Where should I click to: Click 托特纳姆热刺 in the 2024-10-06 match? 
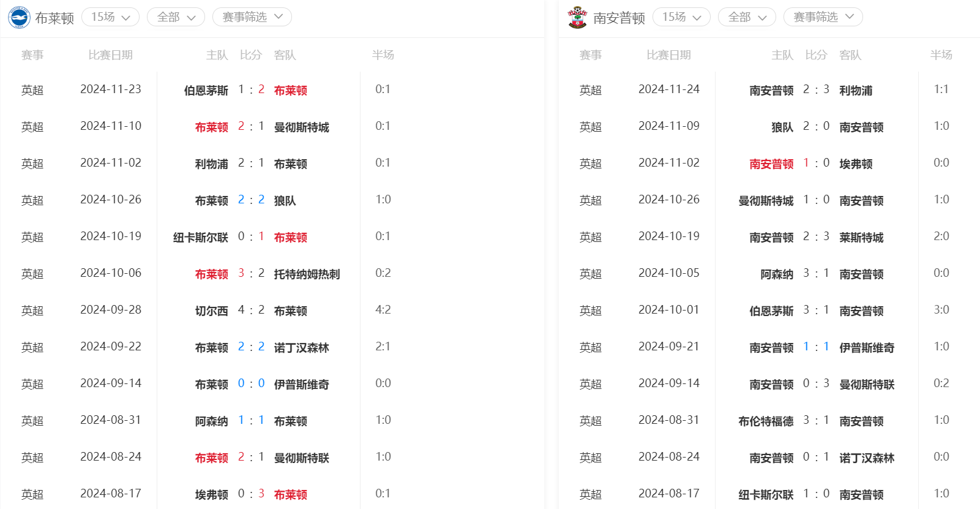pyautogui.click(x=307, y=274)
